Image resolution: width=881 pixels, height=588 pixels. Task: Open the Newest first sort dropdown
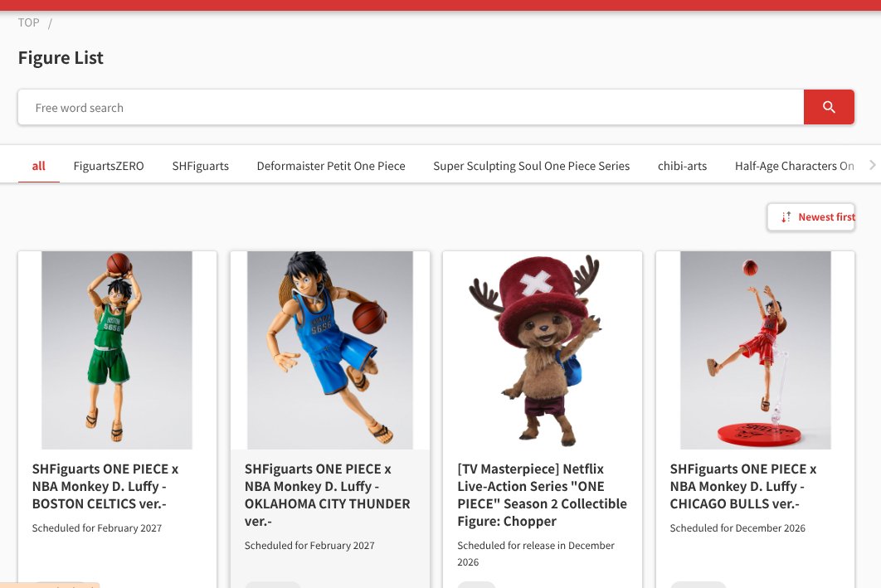pos(811,216)
